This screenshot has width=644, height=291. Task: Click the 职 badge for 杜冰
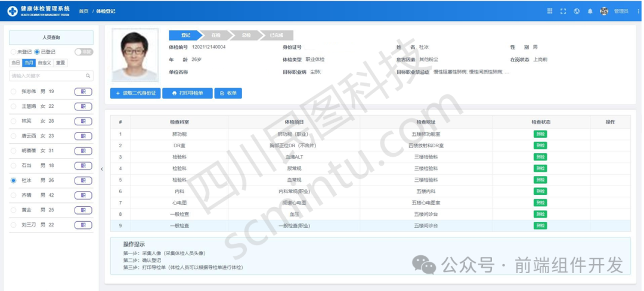(x=83, y=180)
